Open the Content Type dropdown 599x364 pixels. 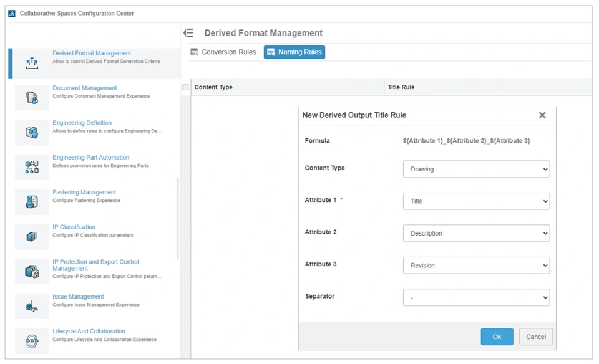(x=476, y=169)
